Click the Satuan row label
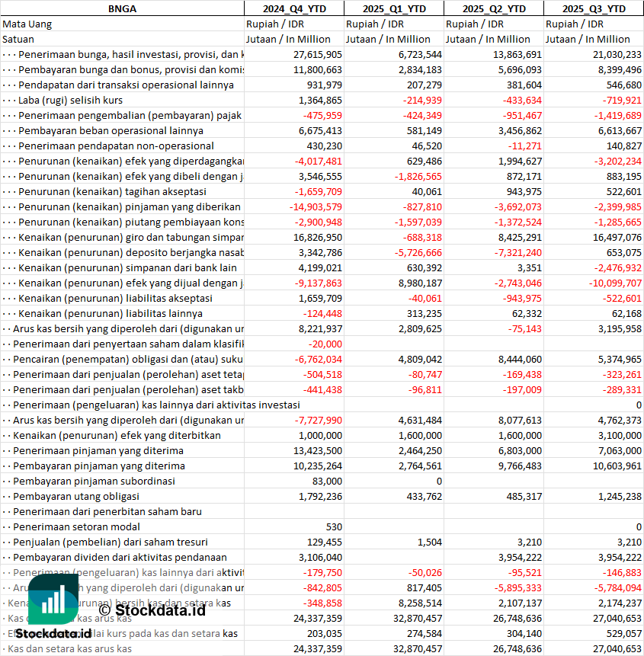Image resolution: width=644 pixels, height=656 pixels. pos(18,40)
